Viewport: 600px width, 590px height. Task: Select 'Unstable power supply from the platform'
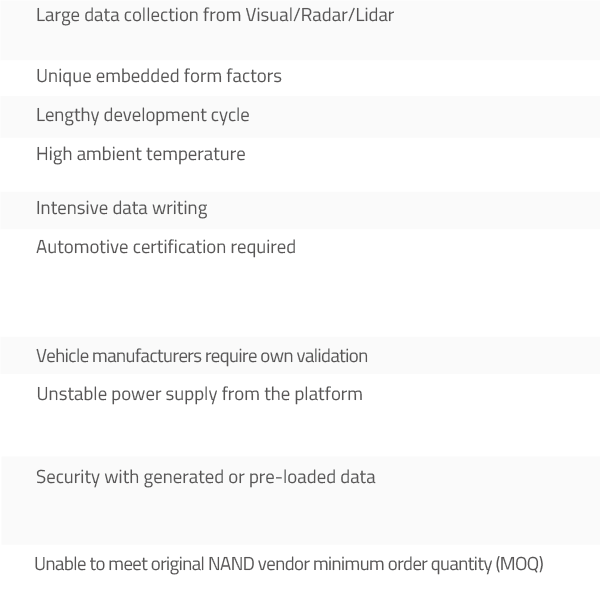tap(199, 394)
